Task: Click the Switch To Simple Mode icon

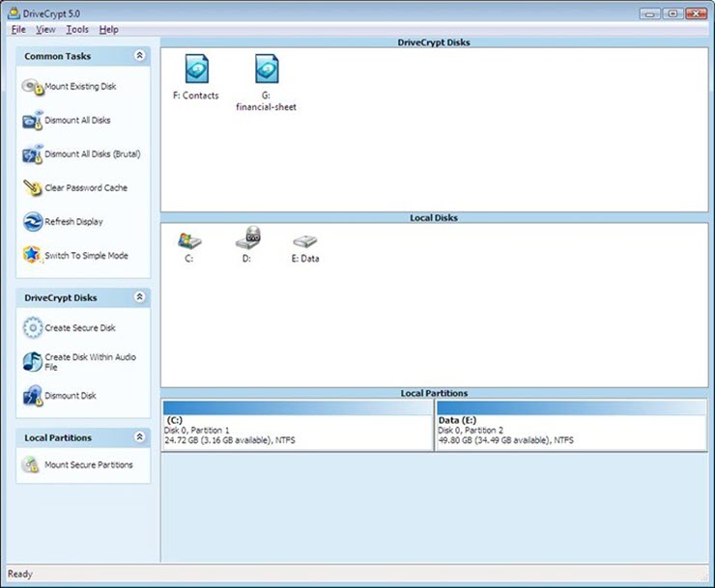Action: [32, 256]
